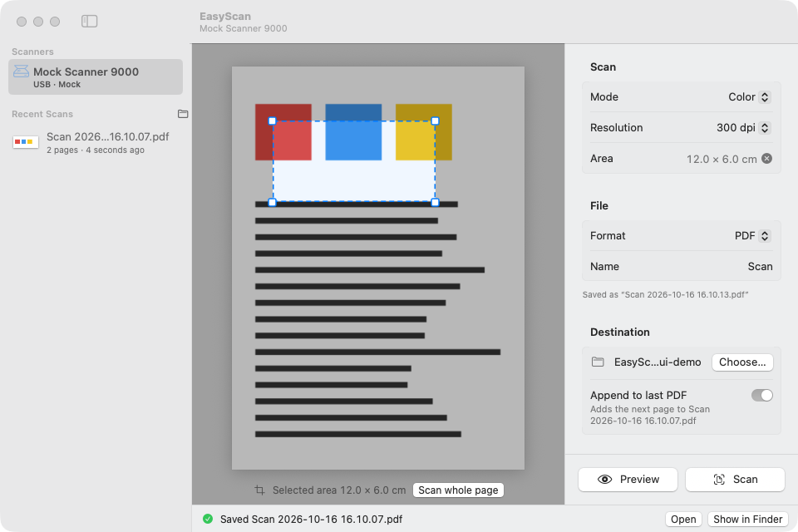Clear the scan area with the X icon
The image size is (798, 532).
pyautogui.click(x=766, y=158)
